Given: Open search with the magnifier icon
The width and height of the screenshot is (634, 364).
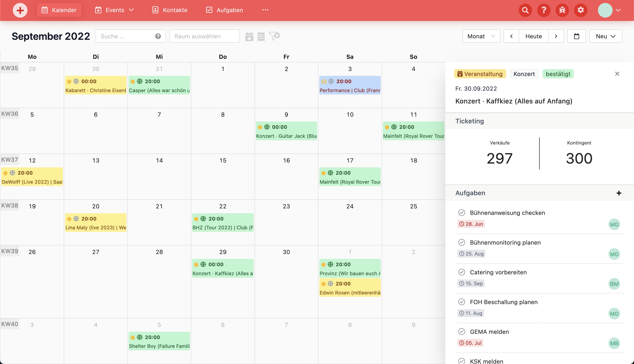Looking at the screenshot, I should click(525, 10).
